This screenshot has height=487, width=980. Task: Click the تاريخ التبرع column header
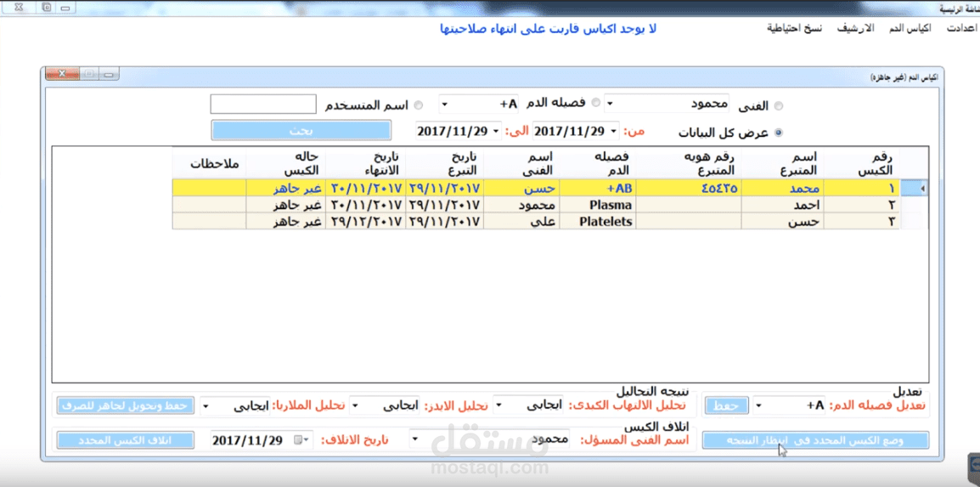pos(444,162)
